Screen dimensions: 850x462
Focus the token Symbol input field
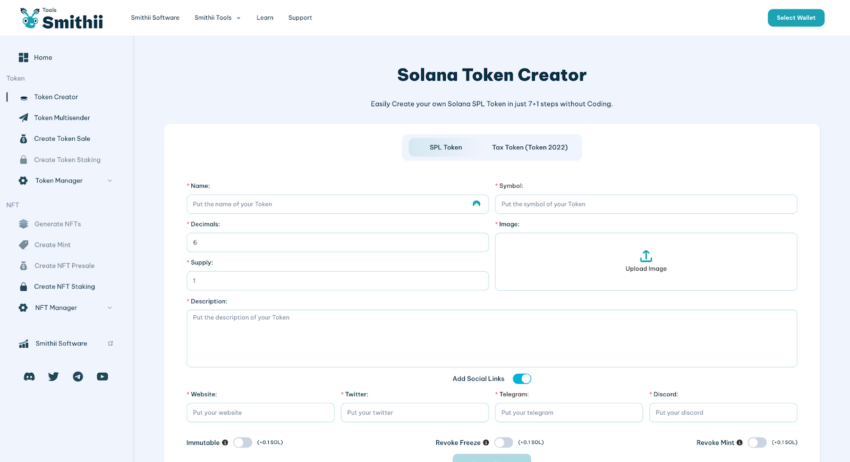646,204
